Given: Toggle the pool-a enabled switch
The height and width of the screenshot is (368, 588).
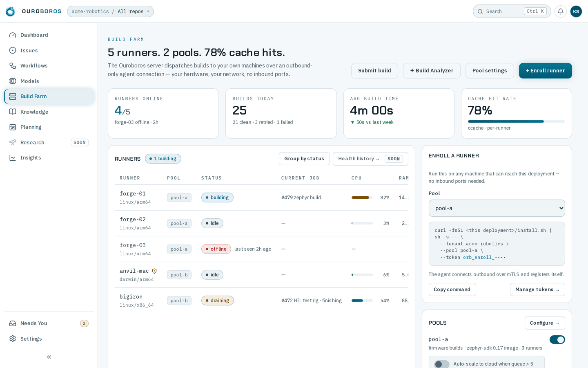Looking at the screenshot, I should (557, 340).
